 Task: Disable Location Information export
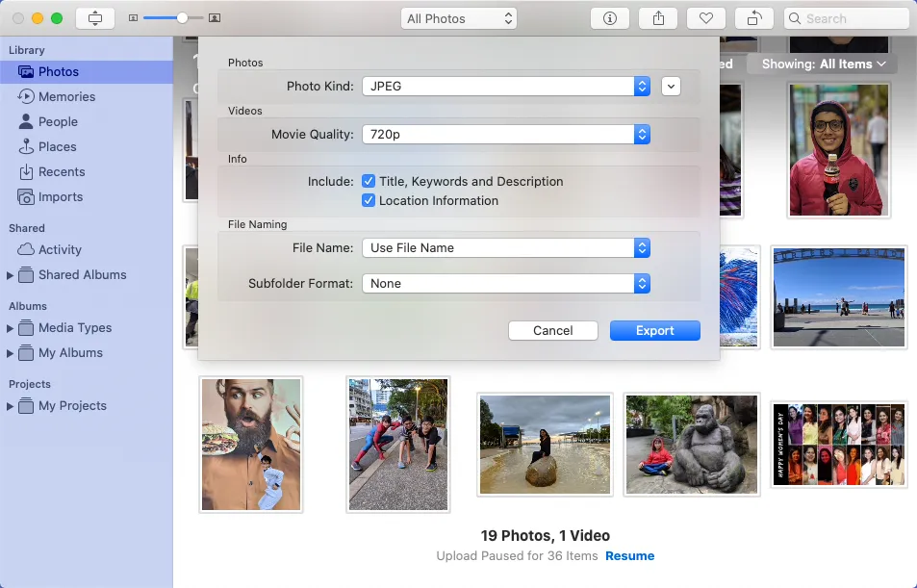(369, 200)
